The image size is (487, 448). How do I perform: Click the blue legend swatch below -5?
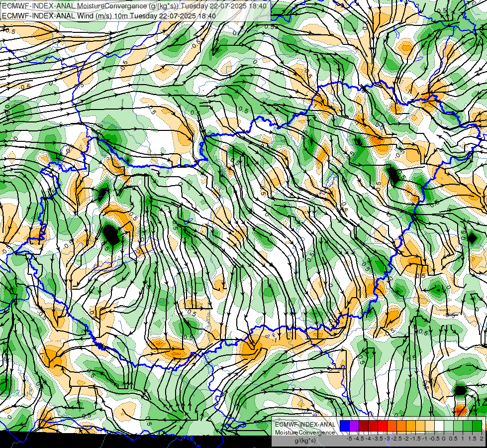[345, 426]
